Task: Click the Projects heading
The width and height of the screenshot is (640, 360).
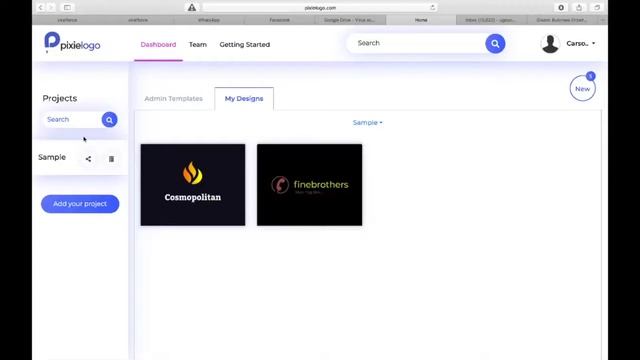Action: point(60,98)
